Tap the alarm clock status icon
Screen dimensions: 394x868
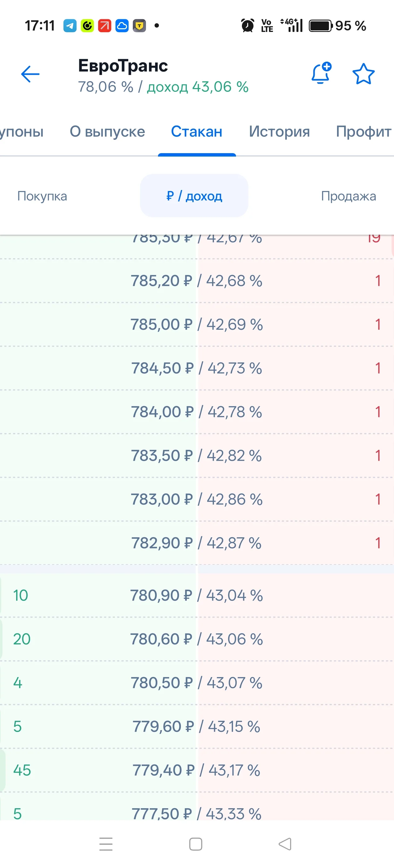point(247,26)
